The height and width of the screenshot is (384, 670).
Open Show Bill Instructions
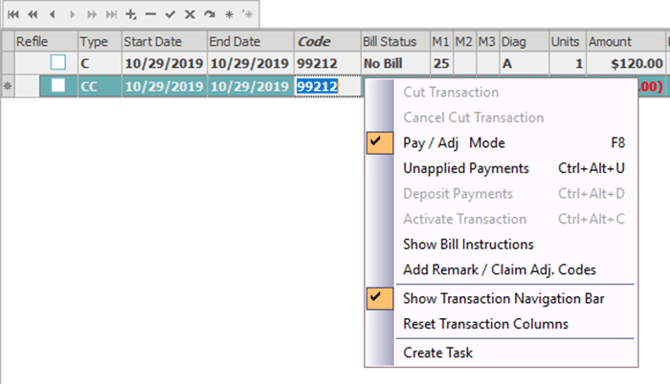[x=501, y=244]
